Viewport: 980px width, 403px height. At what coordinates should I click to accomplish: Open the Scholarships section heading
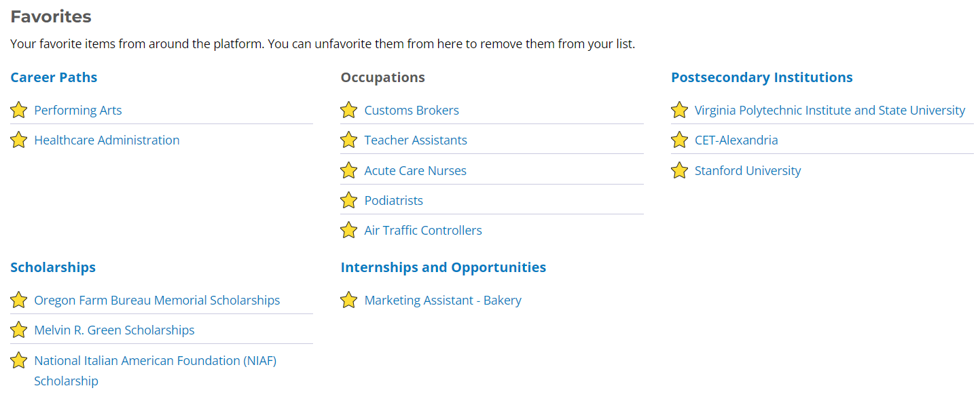pyautogui.click(x=53, y=267)
